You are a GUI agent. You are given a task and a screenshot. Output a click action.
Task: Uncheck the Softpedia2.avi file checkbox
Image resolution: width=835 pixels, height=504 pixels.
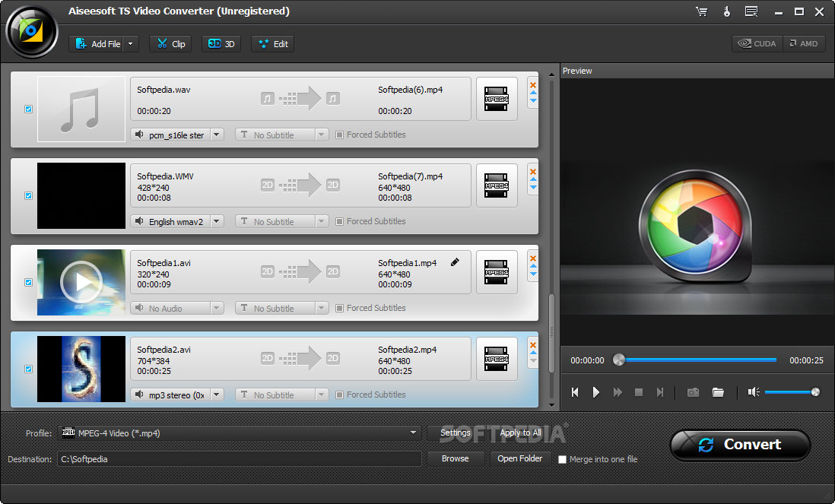point(29,369)
